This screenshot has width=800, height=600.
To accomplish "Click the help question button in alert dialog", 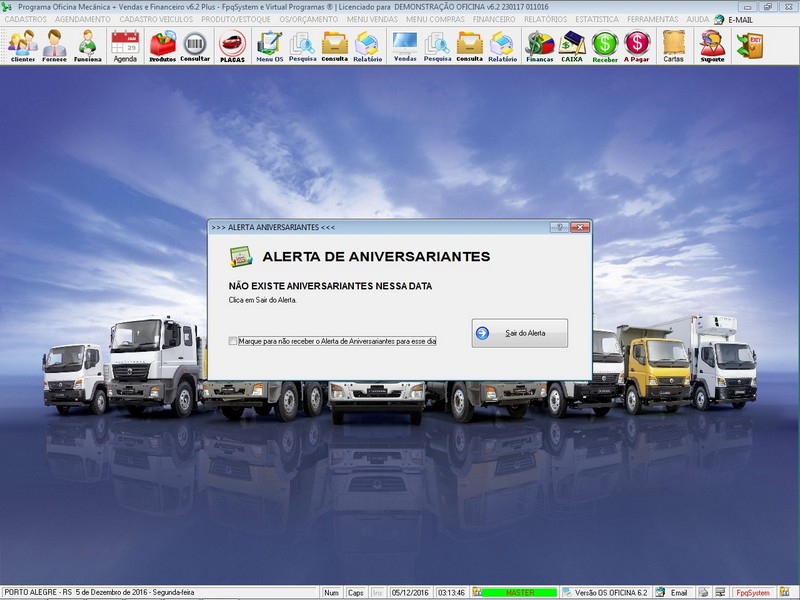I will point(559,227).
